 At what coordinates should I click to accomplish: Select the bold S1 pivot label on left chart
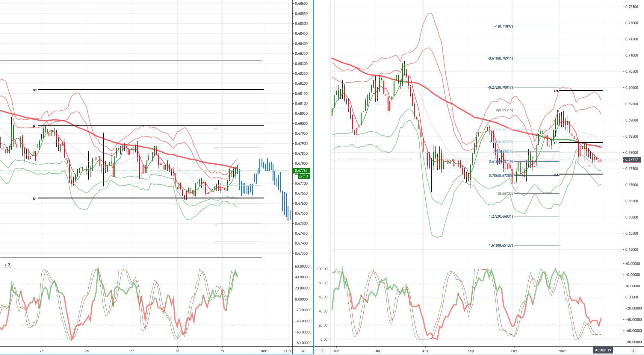tap(35, 199)
